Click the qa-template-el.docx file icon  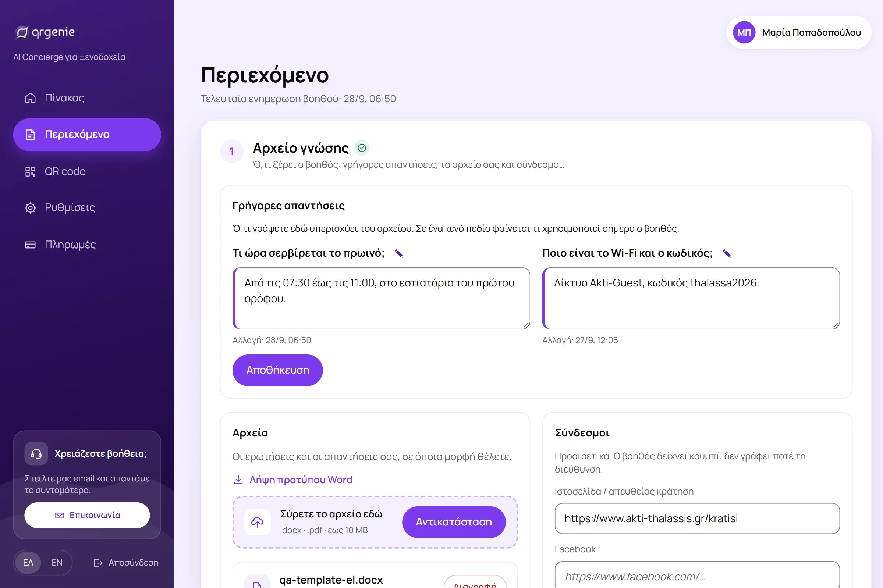pyautogui.click(x=257, y=582)
